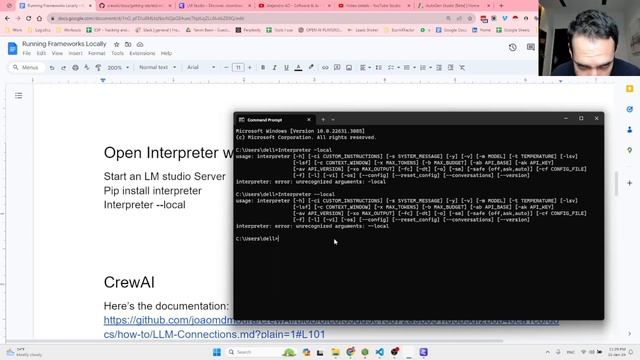This screenshot has width=640, height=360.
Task: Clear formatting from selected text
Action: [x=462, y=68]
